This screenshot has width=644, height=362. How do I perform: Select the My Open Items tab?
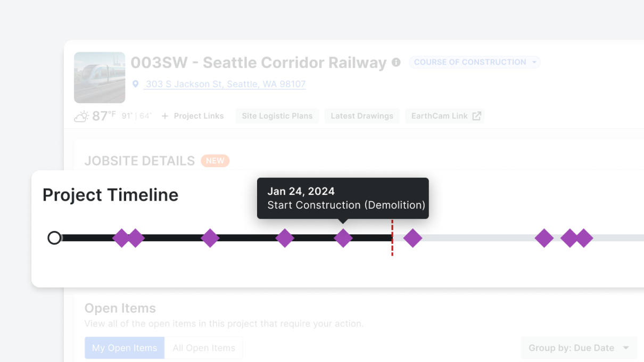pyautogui.click(x=125, y=348)
